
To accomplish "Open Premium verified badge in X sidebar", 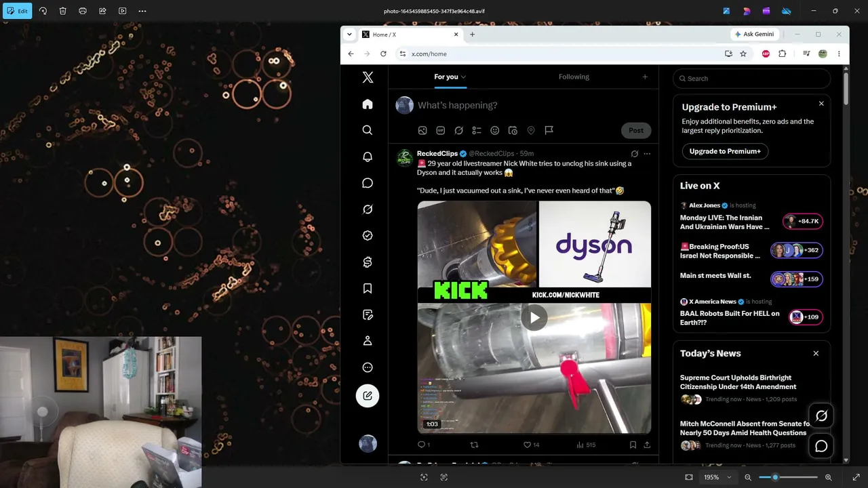I will coord(368,236).
